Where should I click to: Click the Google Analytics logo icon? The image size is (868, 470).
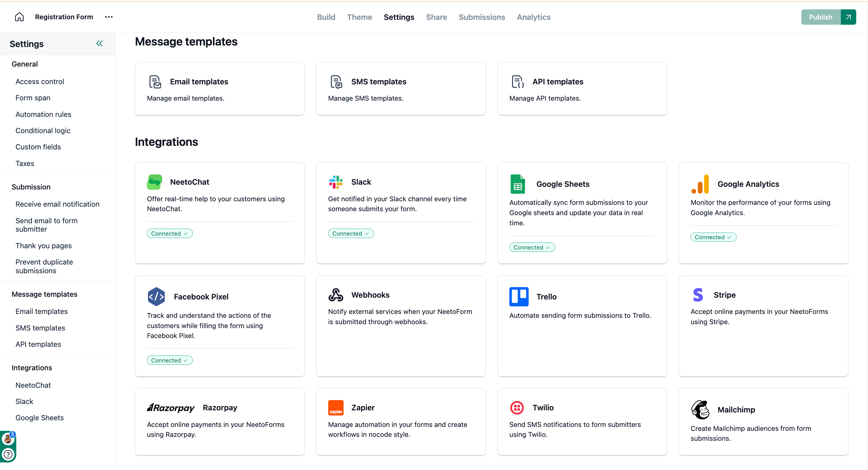coord(700,184)
